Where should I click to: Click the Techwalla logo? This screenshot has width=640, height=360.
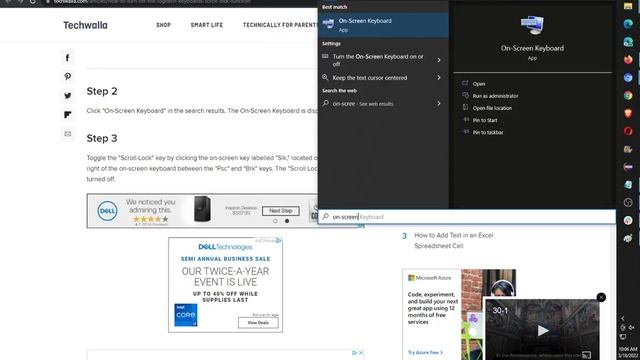click(85, 25)
